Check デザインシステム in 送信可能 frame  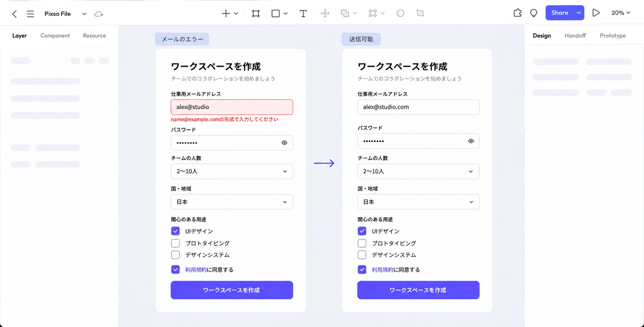[362, 255]
